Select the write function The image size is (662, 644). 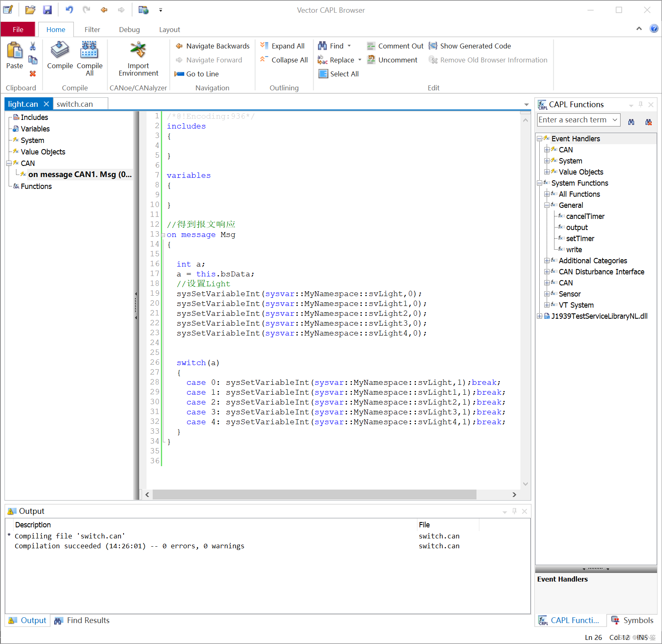click(x=574, y=250)
